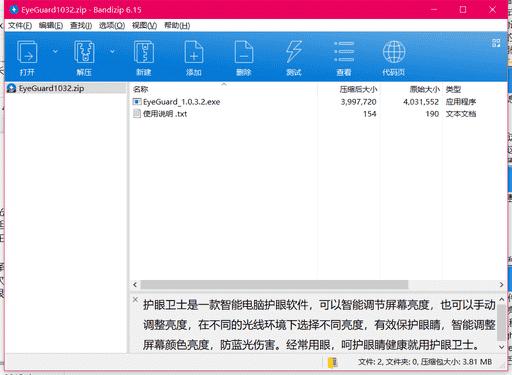Sort files by the 名称 column header
512x375 pixels.
click(140, 89)
